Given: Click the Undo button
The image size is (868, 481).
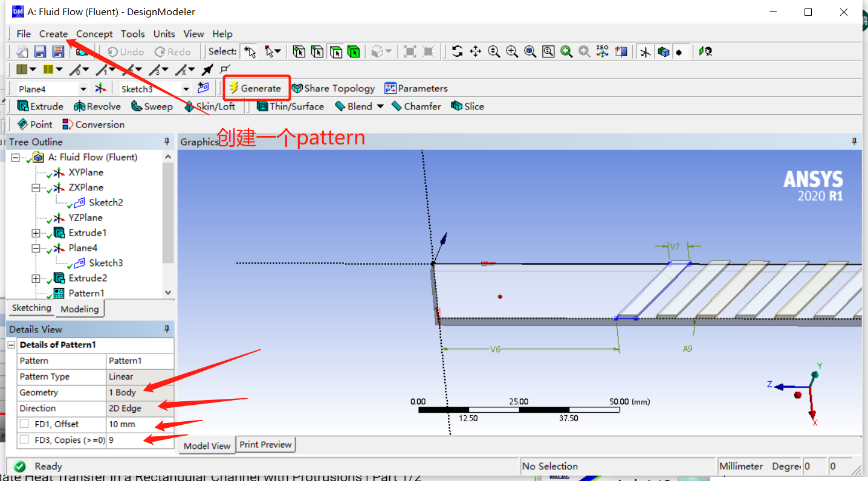Looking at the screenshot, I should (x=126, y=52).
